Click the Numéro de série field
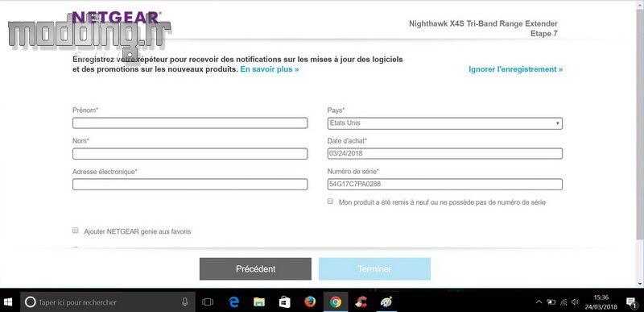The width and height of the screenshot is (644, 312). click(x=445, y=184)
